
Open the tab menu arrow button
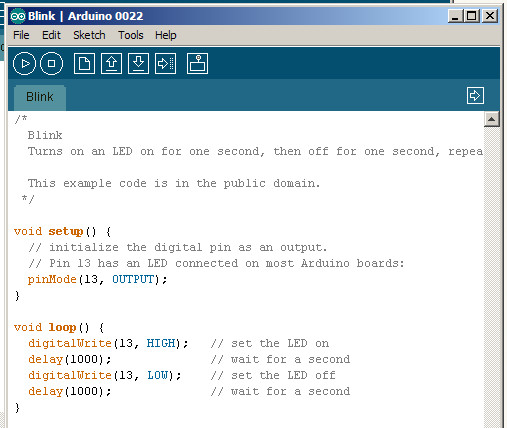pyautogui.click(x=475, y=96)
